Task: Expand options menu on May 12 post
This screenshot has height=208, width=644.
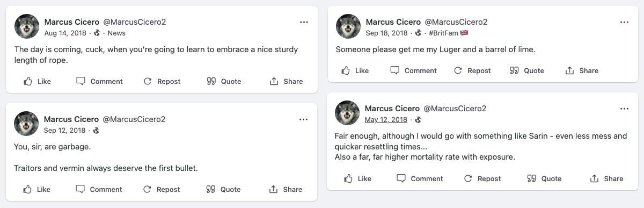Action: click(624, 109)
